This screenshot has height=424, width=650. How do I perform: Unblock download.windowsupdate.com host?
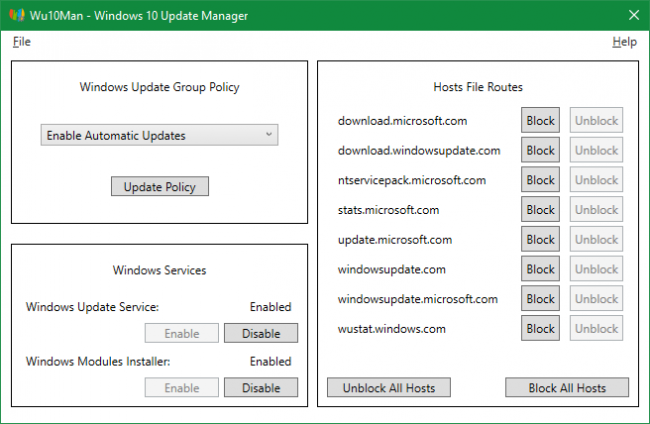click(x=596, y=150)
